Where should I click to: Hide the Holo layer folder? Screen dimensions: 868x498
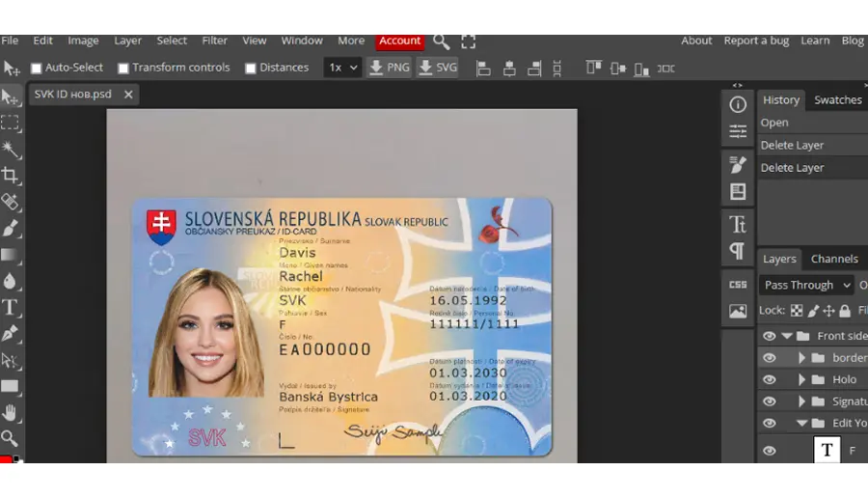point(770,380)
